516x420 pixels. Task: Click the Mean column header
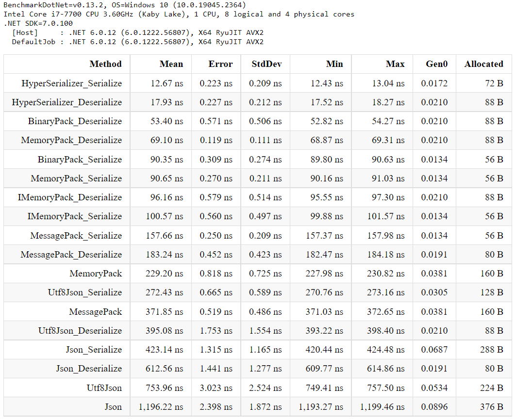[x=171, y=64]
